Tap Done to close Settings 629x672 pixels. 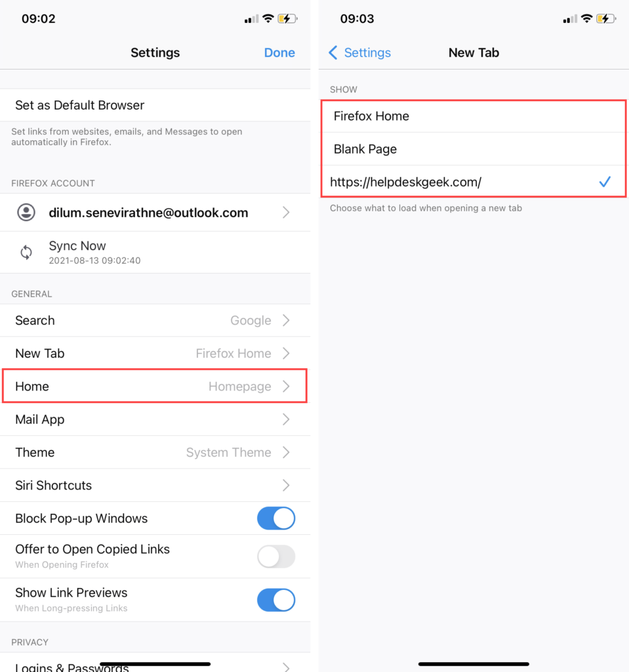point(279,52)
